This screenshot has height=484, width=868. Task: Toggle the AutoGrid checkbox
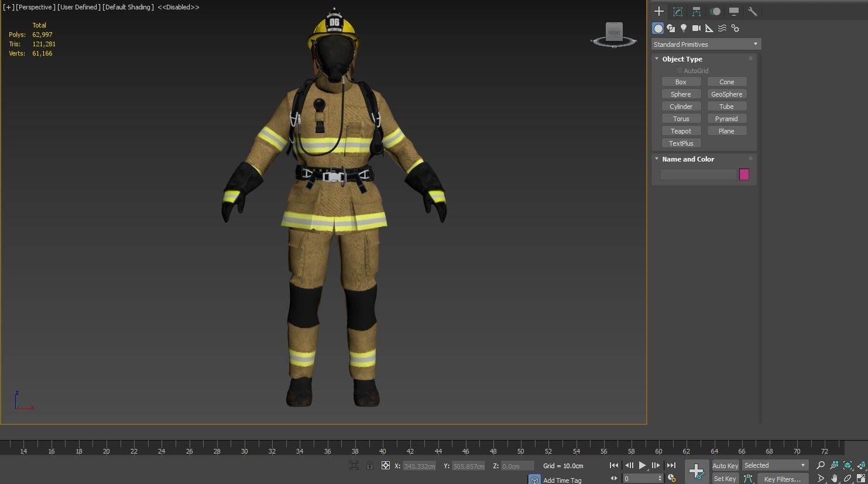click(680, 71)
